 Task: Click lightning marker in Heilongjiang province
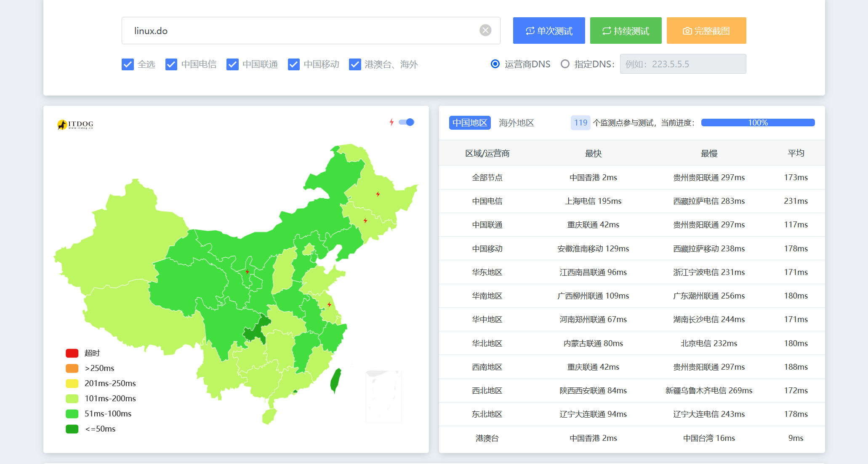point(378,194)
